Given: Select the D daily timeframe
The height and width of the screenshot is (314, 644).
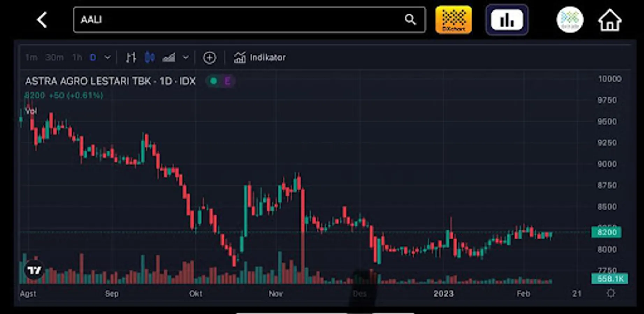Looking at the screenshot, I should pos(93,58).
